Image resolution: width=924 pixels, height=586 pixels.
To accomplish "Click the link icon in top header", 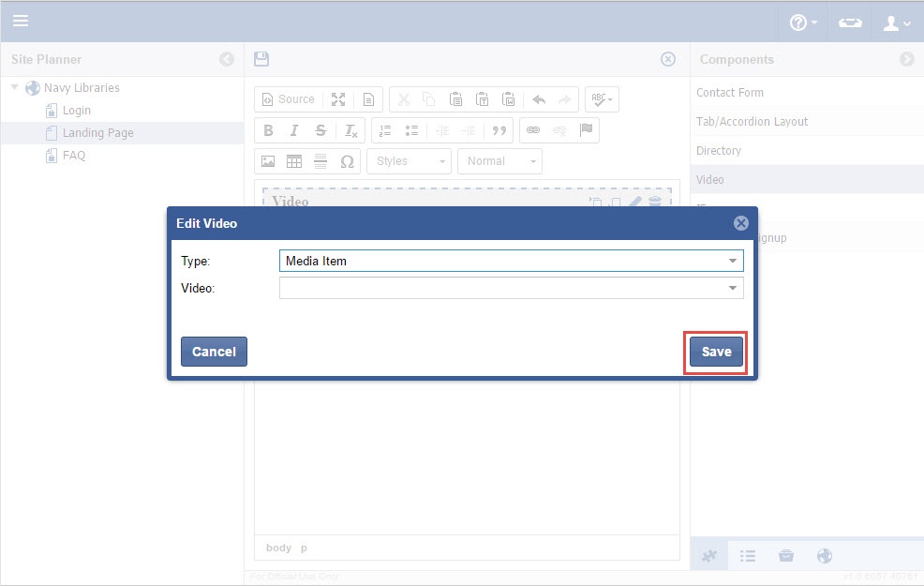I will point(850,23).
